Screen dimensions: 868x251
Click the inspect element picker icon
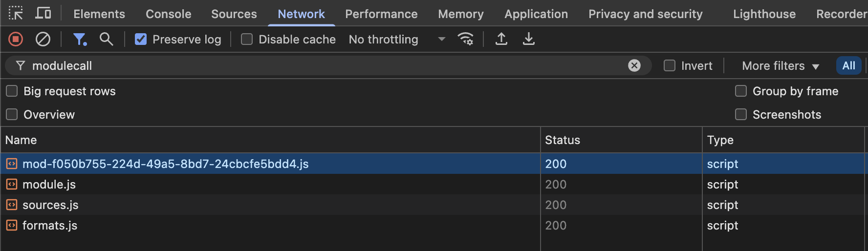click(x=16, y=13)
